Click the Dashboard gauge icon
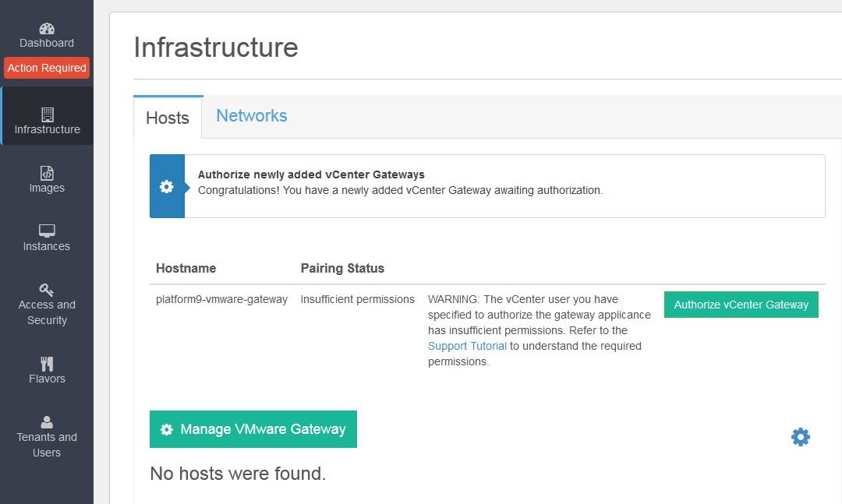The width and height of the screenshot is (842, 504). (47, 28)
